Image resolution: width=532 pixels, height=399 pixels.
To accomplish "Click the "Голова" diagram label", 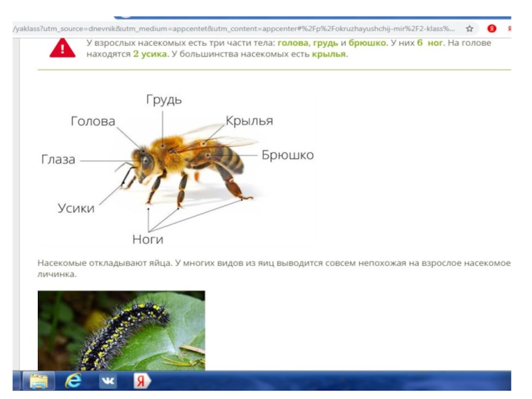I will (93, 121).
